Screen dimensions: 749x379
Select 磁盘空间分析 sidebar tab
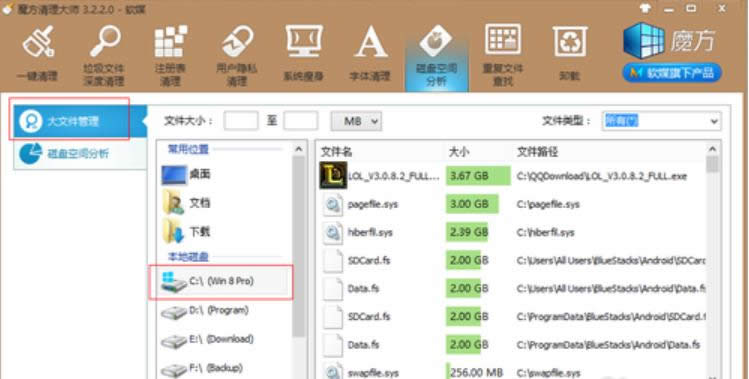80,153
